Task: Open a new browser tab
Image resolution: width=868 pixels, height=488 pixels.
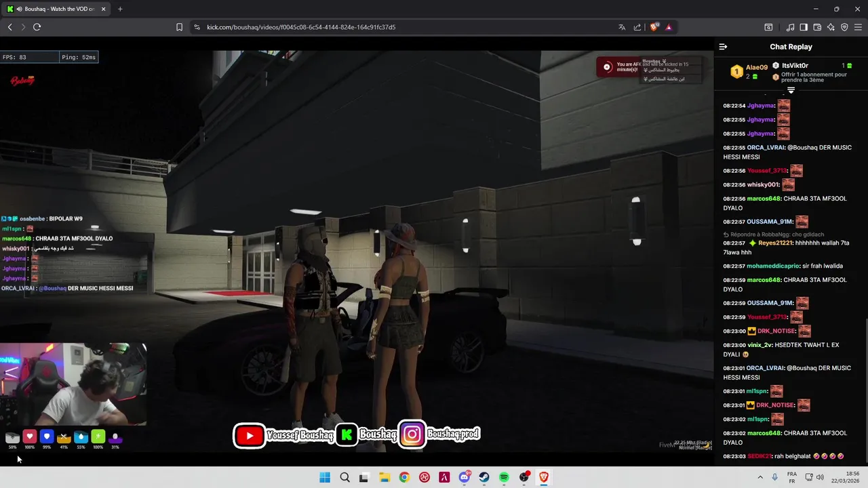Action: [x=120, y=9]
